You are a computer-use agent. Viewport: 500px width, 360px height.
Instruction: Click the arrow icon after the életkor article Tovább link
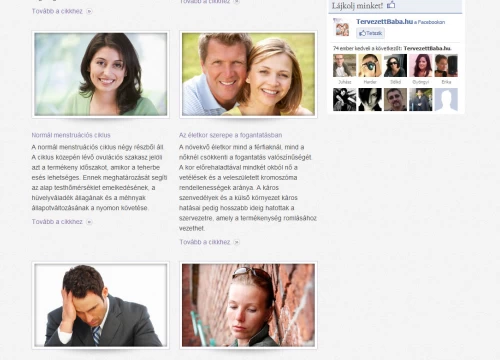(236, 242)
